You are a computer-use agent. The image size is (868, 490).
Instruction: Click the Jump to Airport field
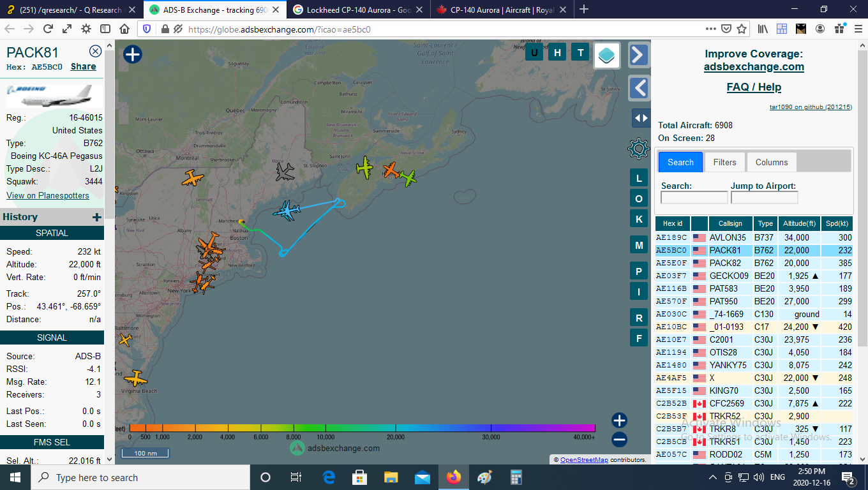point(764,198)
